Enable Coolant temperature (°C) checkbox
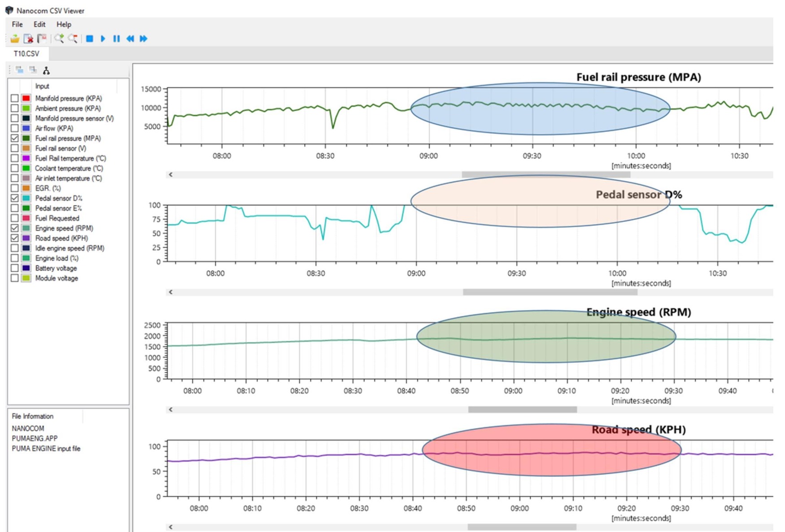The image size is (785, 532). click(x=15, y=168)
